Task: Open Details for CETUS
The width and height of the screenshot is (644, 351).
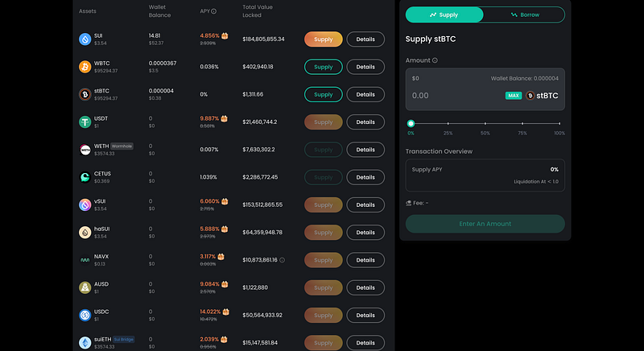Action: (x=365, y=177)
